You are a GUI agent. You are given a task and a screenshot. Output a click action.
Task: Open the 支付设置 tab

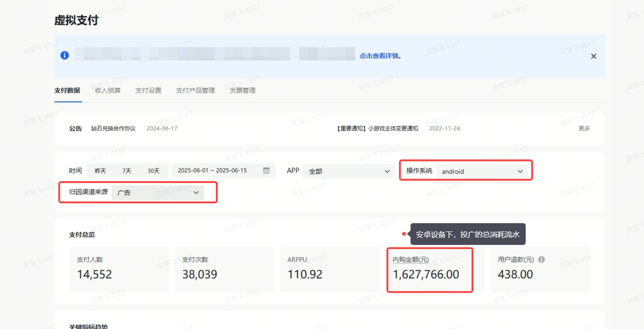click(148, 91)
